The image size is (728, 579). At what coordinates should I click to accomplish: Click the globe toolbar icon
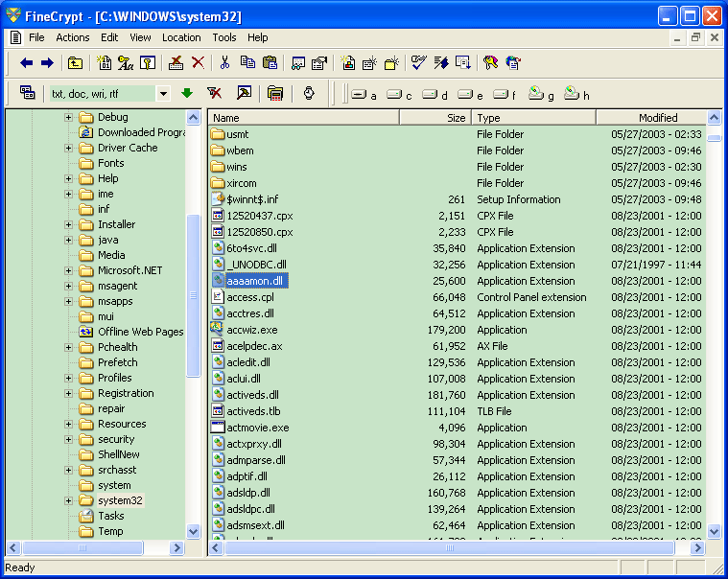[513, 62]
